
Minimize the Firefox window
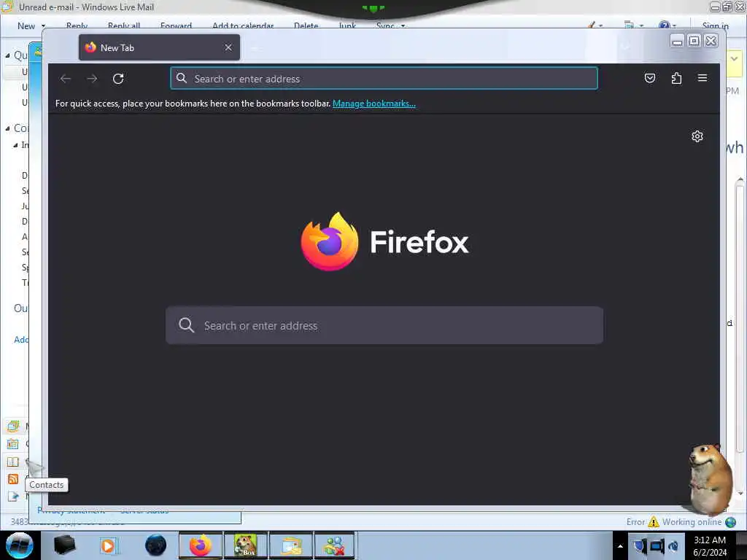[677, 42]
